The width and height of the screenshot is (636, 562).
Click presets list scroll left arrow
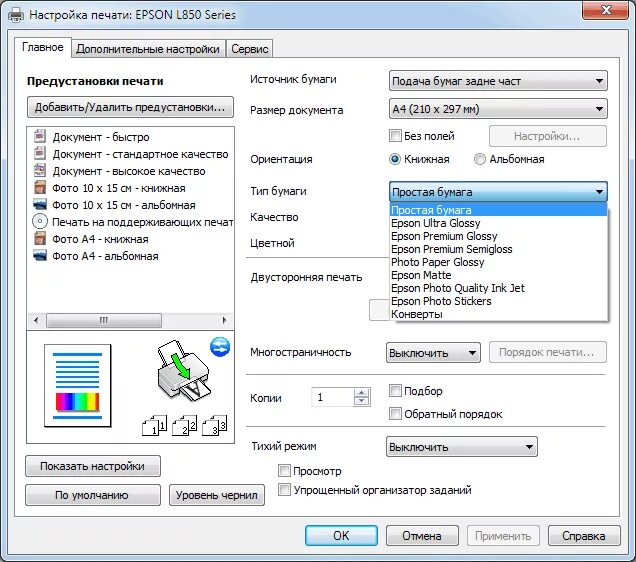point(36,320)
